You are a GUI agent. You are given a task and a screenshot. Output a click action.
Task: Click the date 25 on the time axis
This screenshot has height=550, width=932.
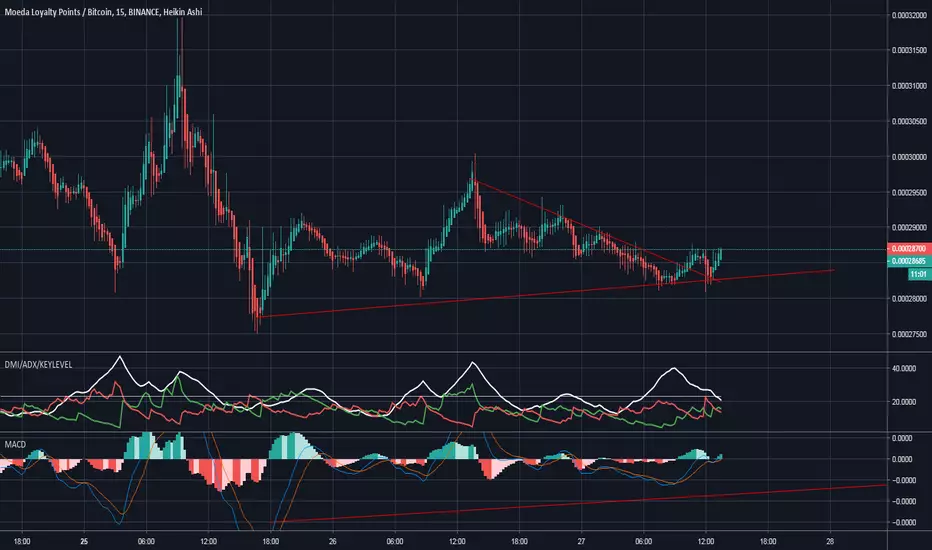point(84,542)
